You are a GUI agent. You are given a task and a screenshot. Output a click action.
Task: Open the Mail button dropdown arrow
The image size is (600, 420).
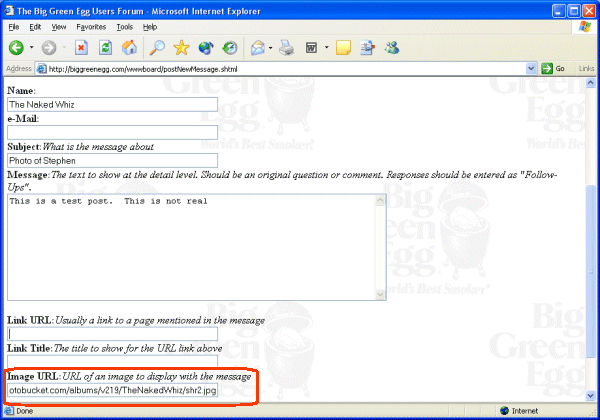tap(271, 48)
